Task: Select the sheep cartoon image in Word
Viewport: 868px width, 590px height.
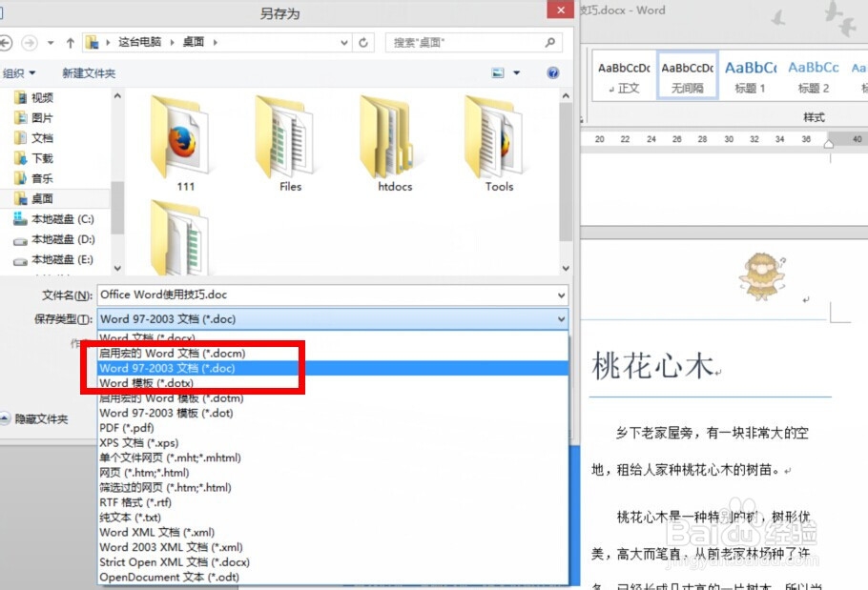Action: pos(762,275)
